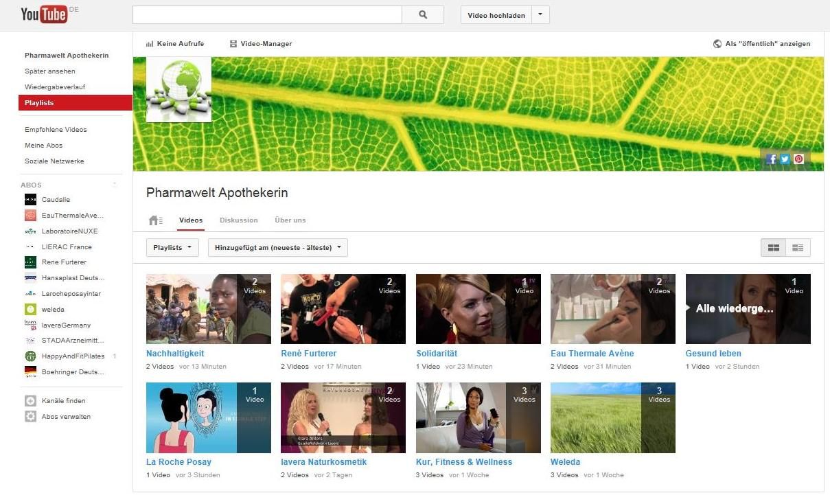Open the Weleda playlist thumbnail
This screenshot has width=830, height=504.
(x=613, y=417)
